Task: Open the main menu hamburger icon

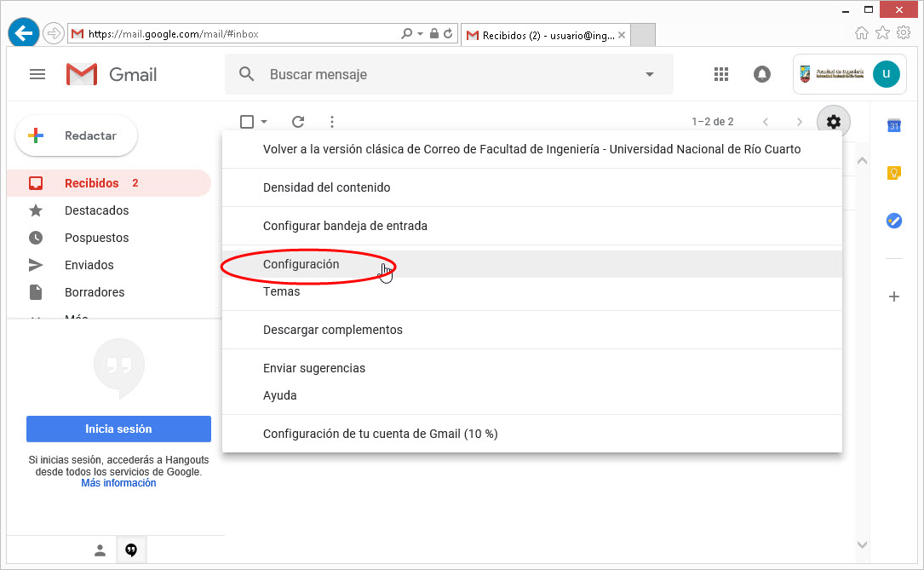Action: click(37, 74)
